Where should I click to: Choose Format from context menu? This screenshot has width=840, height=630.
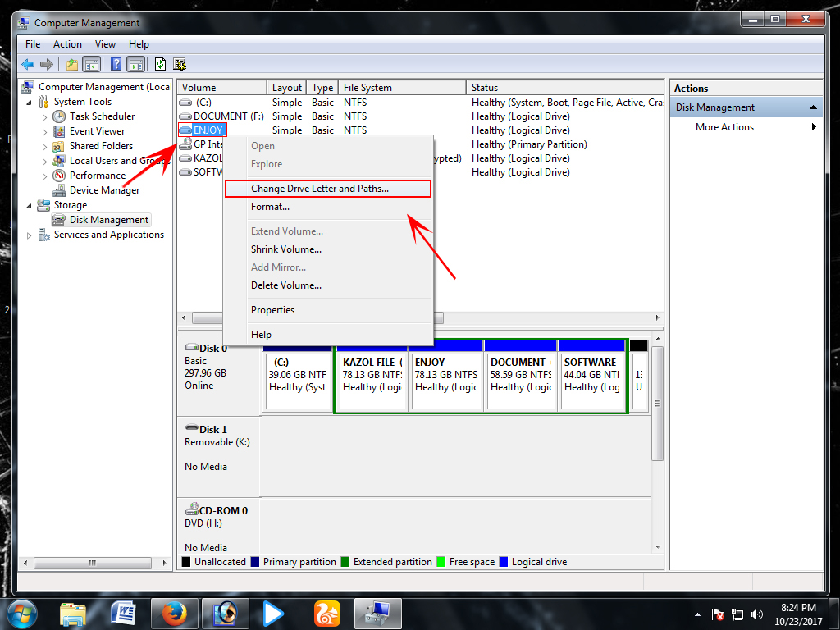[328, 207]
